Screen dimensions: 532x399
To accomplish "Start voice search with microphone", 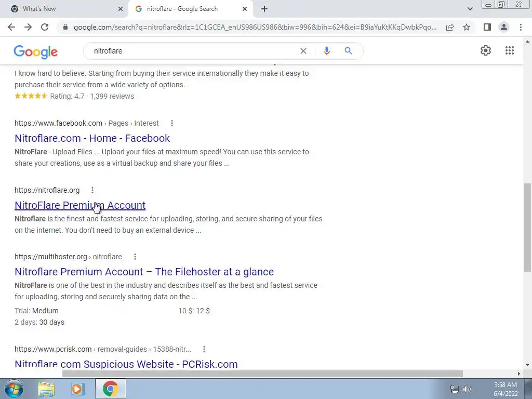I will [x=326, y=51].
